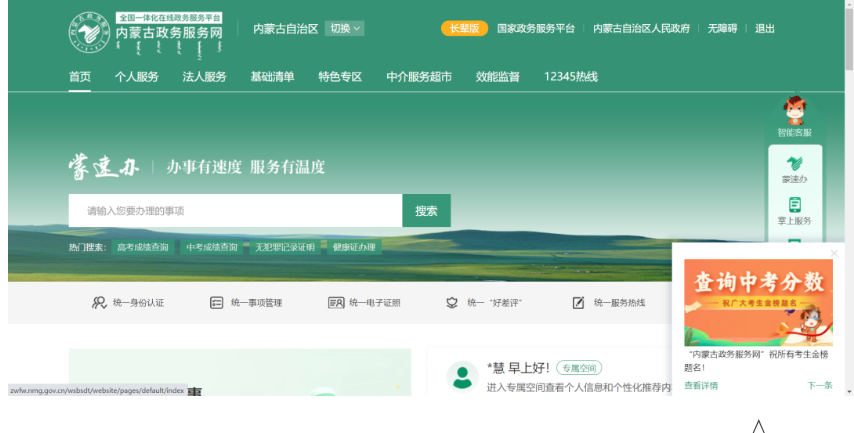Click the 统一"好差评" icon

point(452,303)
